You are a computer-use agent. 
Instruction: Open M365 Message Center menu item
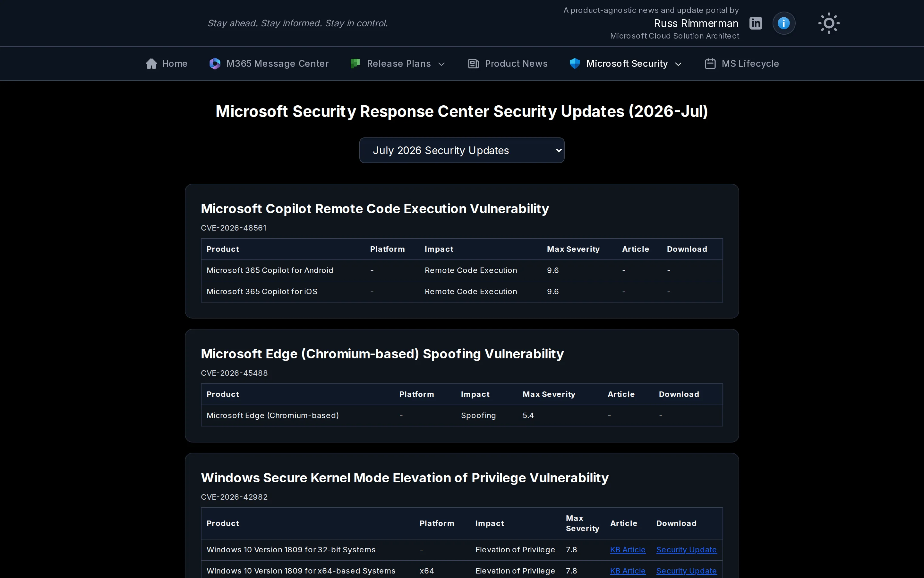coord(269,64)
